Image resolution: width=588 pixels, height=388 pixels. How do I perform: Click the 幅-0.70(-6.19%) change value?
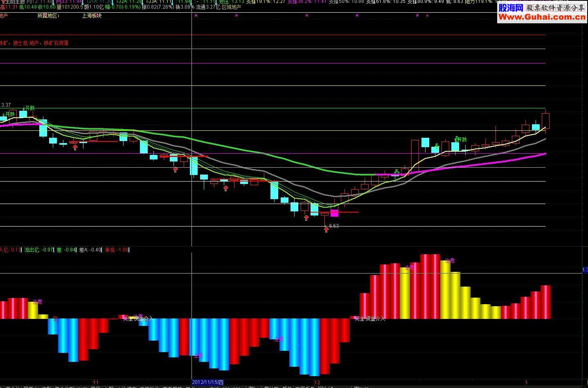pyautogui.click(x=122, y=7)
